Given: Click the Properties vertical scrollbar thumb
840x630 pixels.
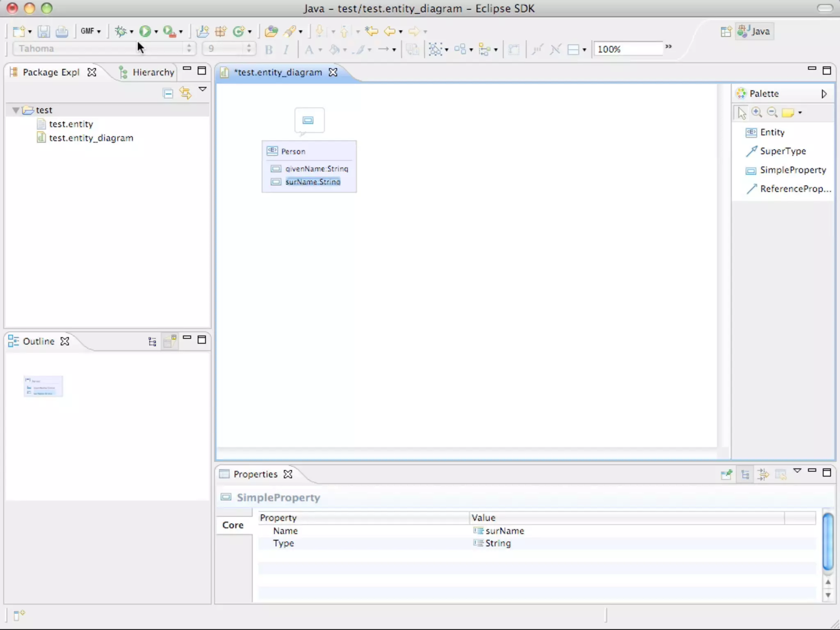Looking at the screenshot, I should click(x=828, y=541).
